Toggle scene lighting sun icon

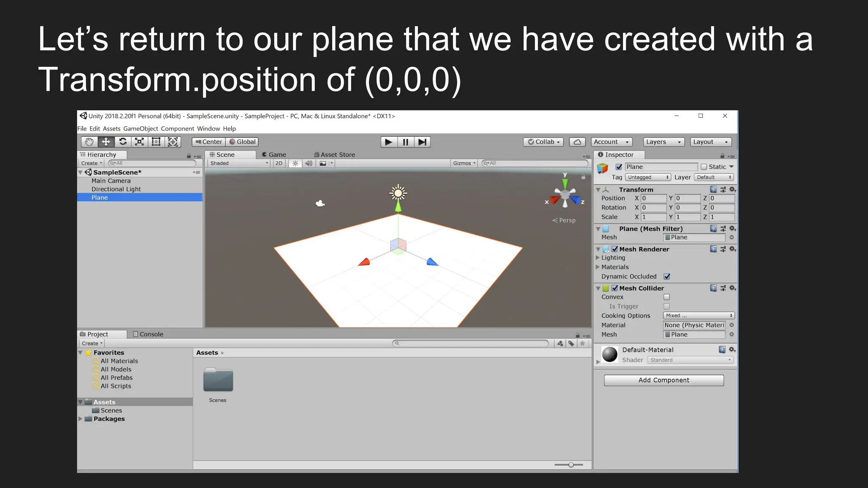[295, 163]
